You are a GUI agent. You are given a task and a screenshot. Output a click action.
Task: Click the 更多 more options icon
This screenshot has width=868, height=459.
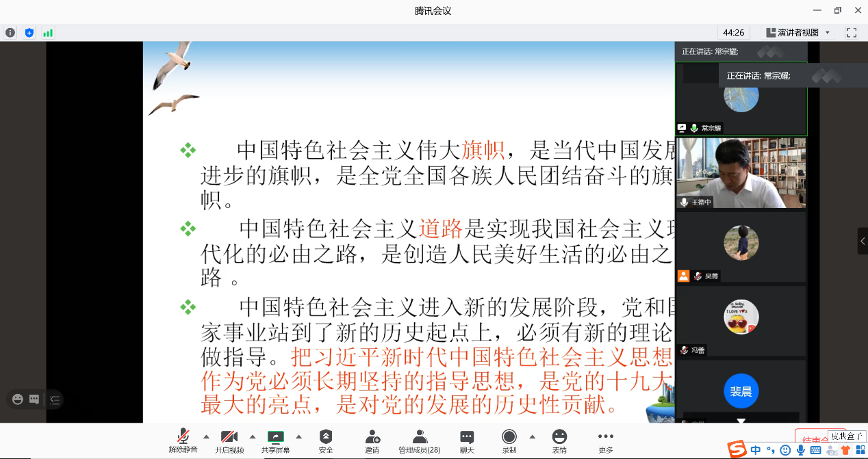(x=606, y=441)
